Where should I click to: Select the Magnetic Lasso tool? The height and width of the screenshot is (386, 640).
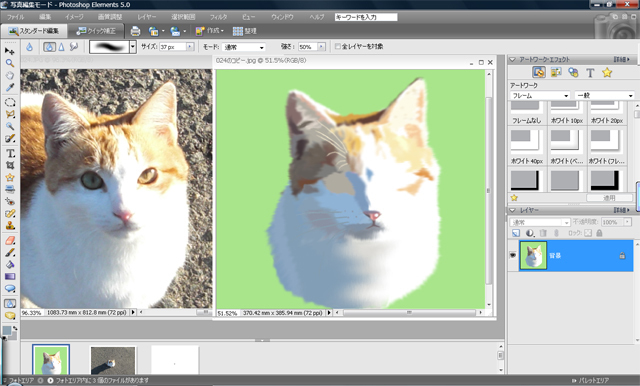10,114
